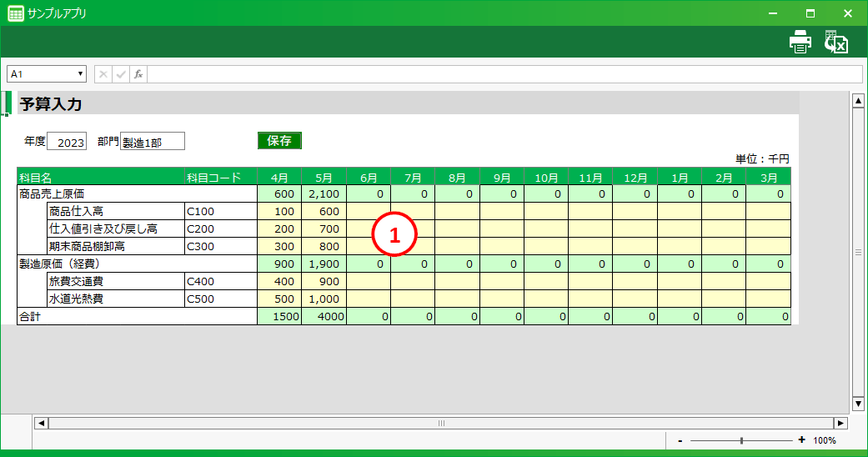868x457 pixels.
Task: Click the horizontal scrollbar left arrow
Action: (x=41, y=423)
